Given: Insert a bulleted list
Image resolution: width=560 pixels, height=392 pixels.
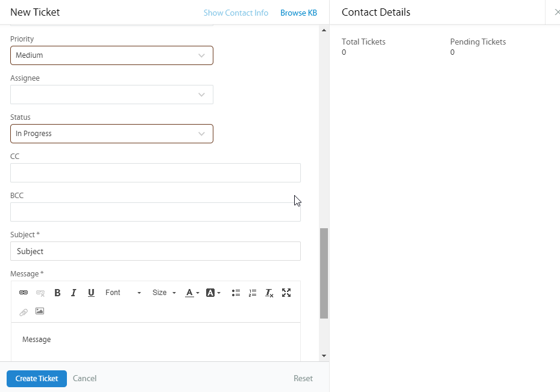Looking at the screenshot, I should click(x=236, y=293).
